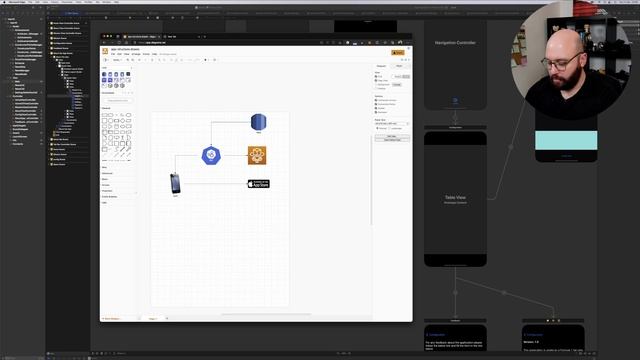Open the Edit menu in draw.io
The height and width of the screenshot is (360, 640).
(119, 54)
